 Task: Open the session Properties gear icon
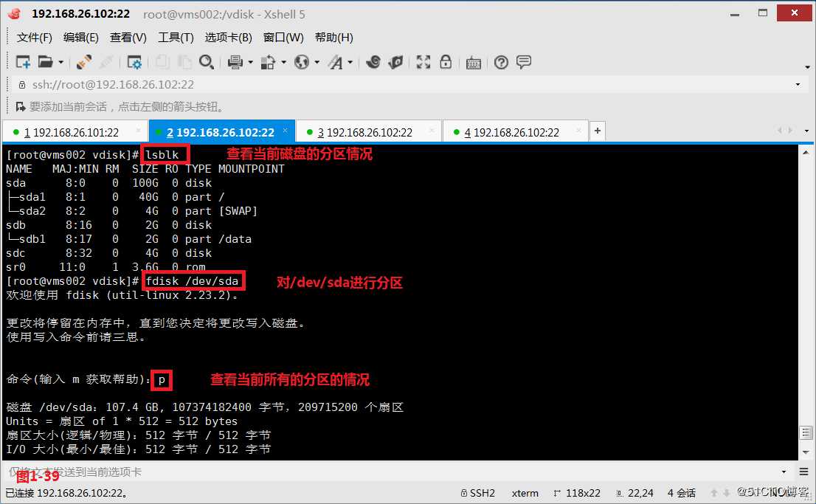(x=134, y=63)
